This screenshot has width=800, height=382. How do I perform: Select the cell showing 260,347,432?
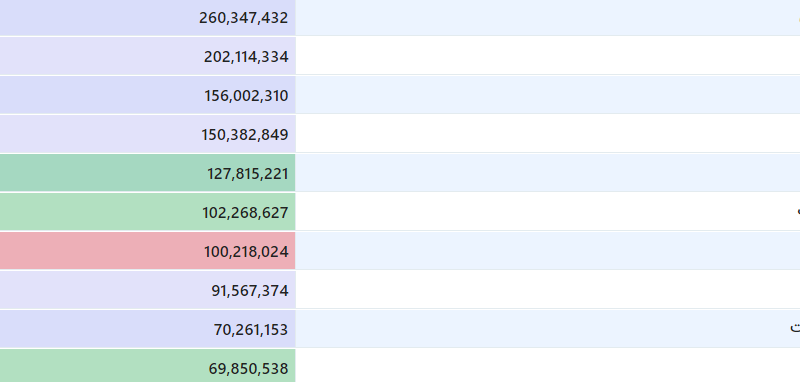(x=147, y=18)
